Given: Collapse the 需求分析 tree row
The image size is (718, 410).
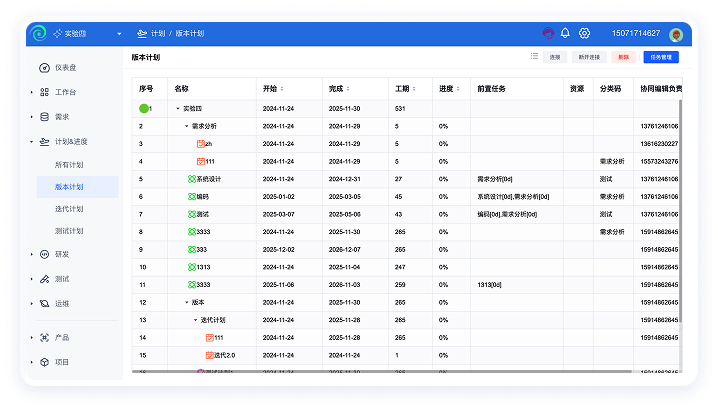Looking at the screenshot, I should click(x=186, y=126).
